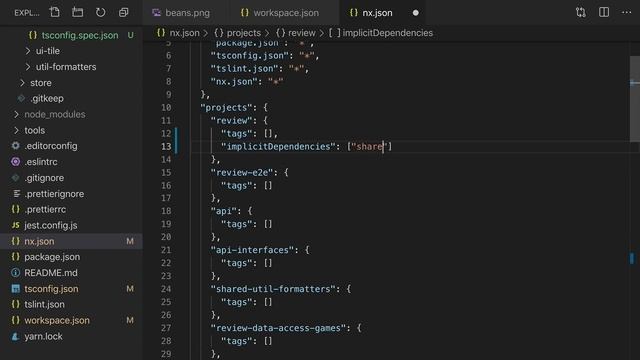Image resolution: width=640 pixels, height=360 pixels.
Task: Click the braces icon on the nx.json tab
Action: point(353,13)
